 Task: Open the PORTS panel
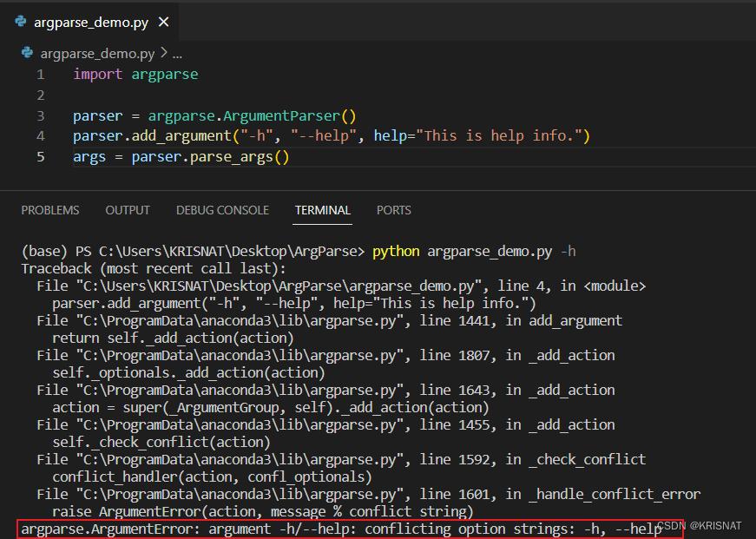click(x=393, y=210)
